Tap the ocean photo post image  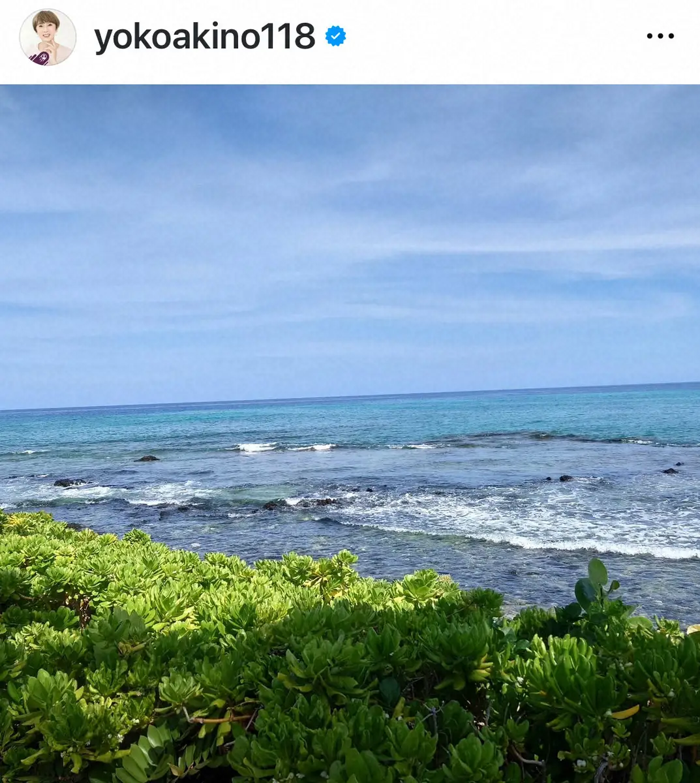click(x=350, y=434)
